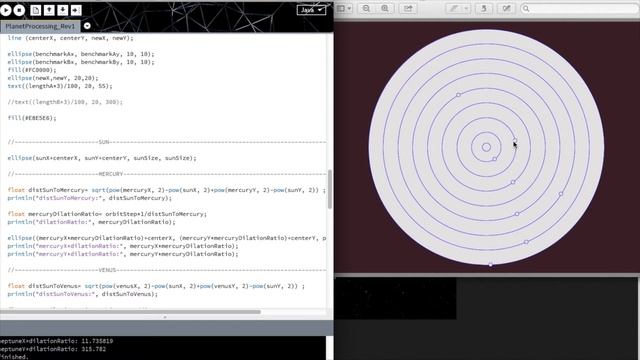
Task: Click the sun circle at diagram center
Action: pos(486,147)
